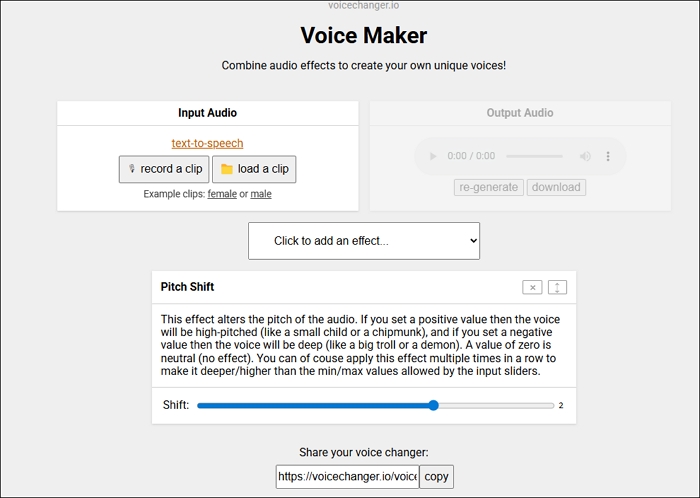Viewport: 700px width, 498px height.
Task: Click the Input Audio panel header
Action: [x=207, y=113]
